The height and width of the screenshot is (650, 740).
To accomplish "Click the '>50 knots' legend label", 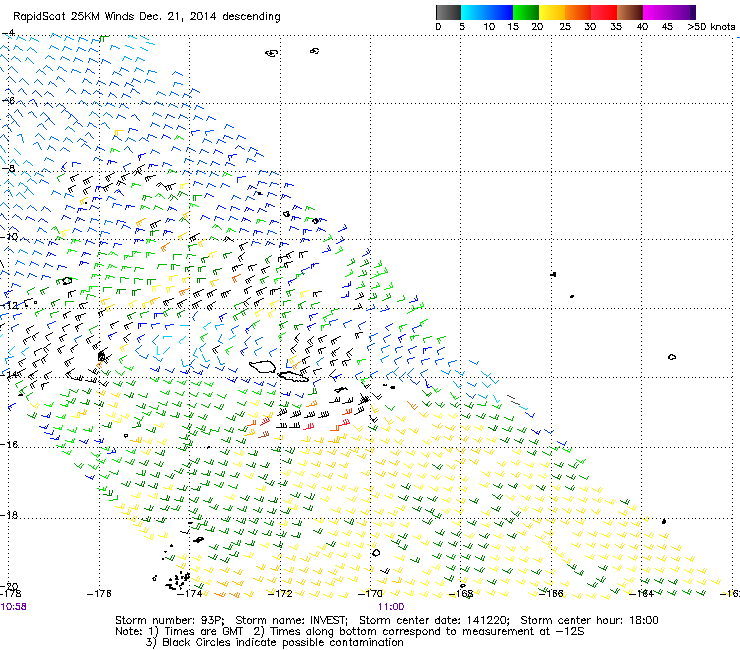I will tap(711, 27).
